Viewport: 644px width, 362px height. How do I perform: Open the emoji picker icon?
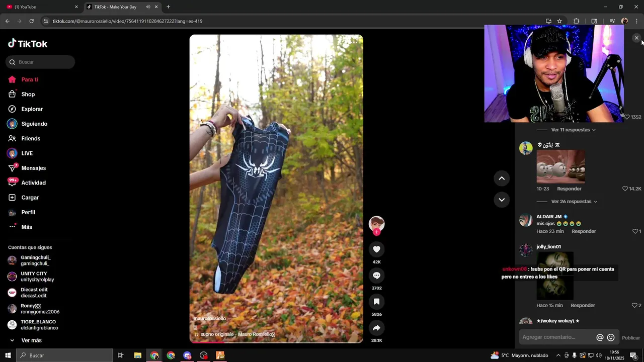[611, 337]
